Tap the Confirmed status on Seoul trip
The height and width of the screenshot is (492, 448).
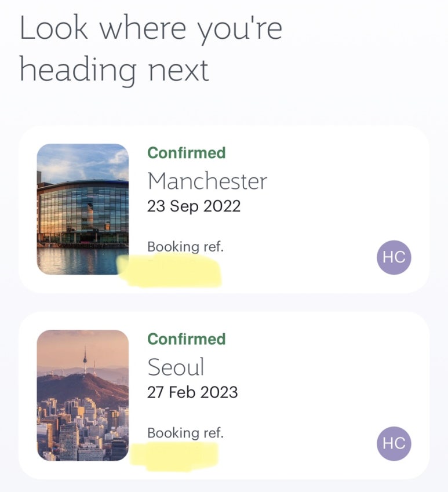pos(187,339)
